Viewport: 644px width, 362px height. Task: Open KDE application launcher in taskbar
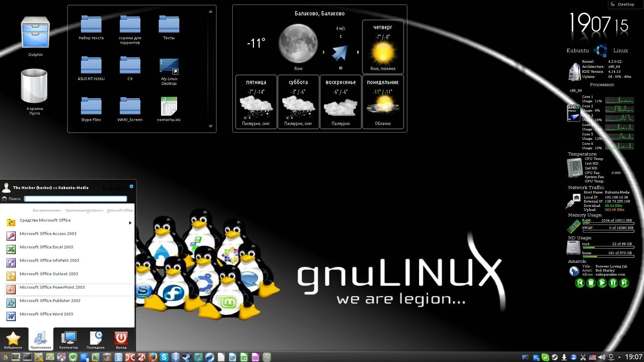tap(5, 357)
